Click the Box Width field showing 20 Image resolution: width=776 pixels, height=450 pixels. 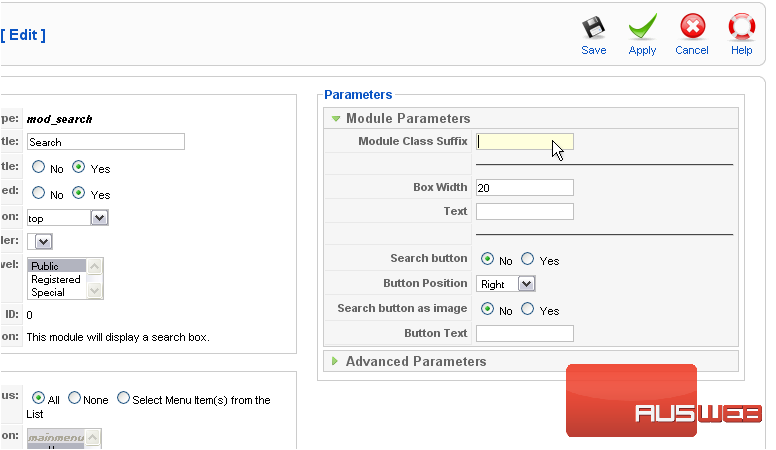tap(524, 188)
